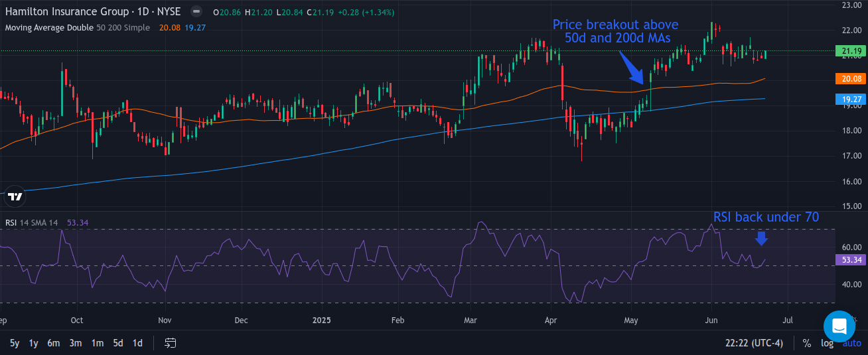Click the 60.00 RSI axis label
Screen dimensions: 868x355
point(851,248)
